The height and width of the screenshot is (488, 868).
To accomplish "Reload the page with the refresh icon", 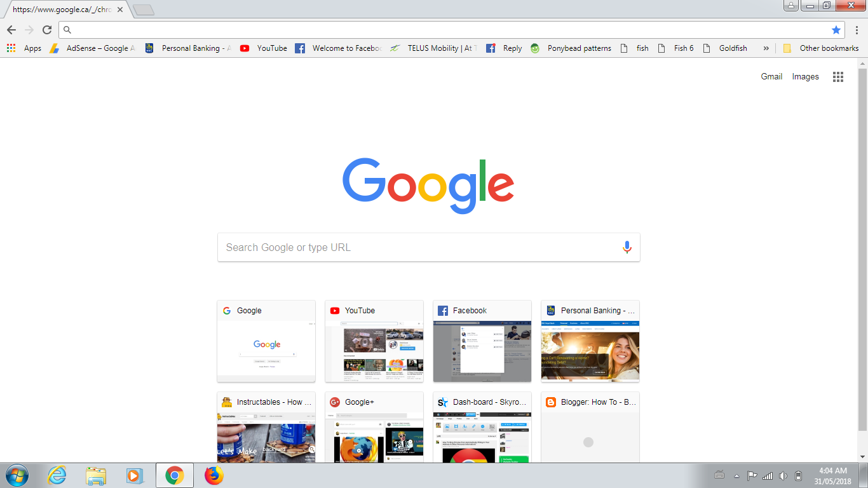I will [x=47, y=30].
